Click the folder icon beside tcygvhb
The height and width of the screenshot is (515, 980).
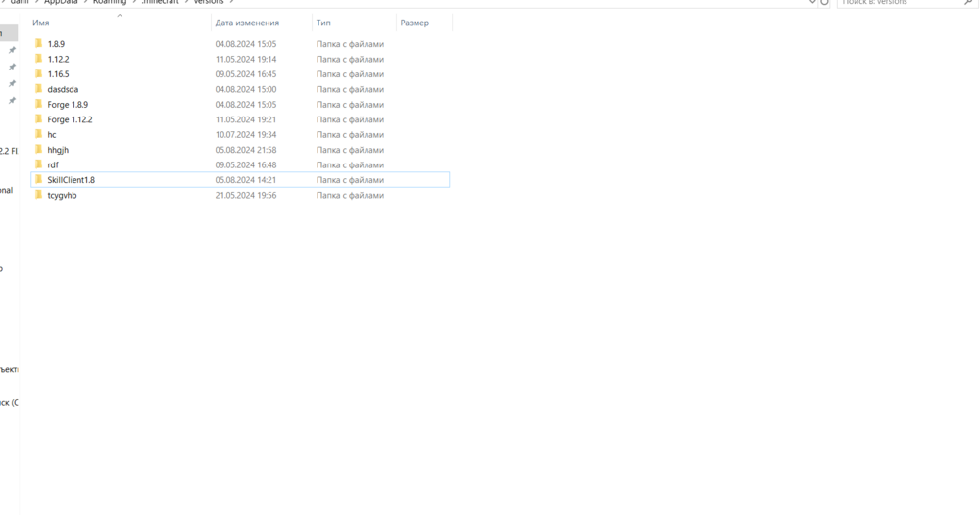point(39,195)
